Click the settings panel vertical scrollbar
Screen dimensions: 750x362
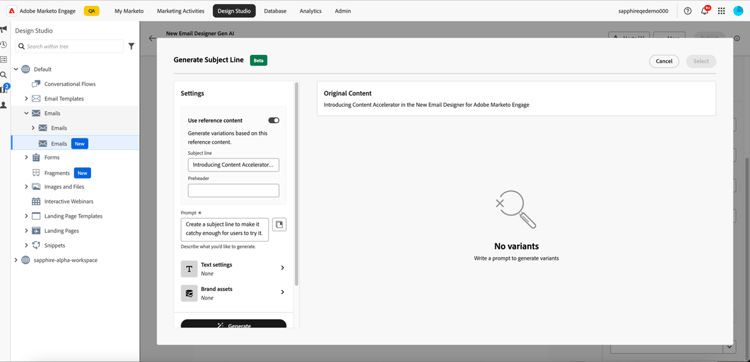click(297, 184)
